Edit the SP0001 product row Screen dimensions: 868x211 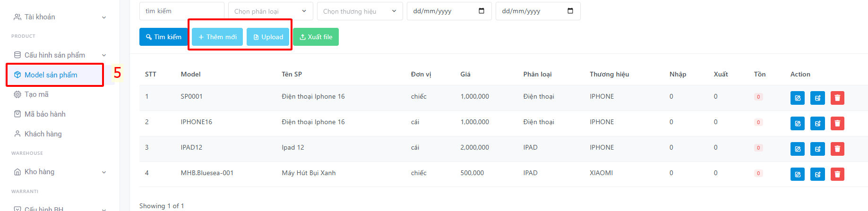(798, 98)
